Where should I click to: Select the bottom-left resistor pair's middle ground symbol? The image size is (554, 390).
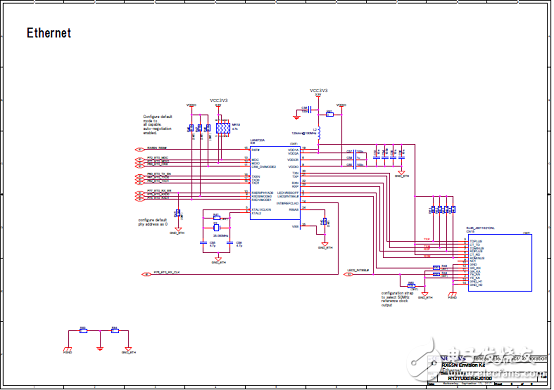[100, 348]
